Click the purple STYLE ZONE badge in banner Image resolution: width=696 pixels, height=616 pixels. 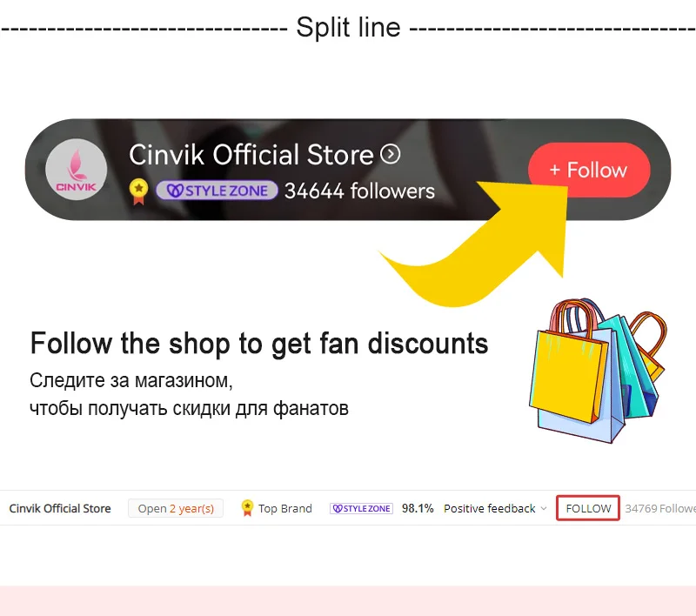point(217,191)
